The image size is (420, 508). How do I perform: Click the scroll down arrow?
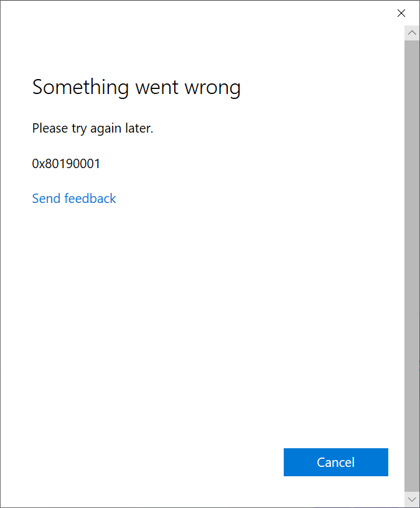[x=412, y=499]
